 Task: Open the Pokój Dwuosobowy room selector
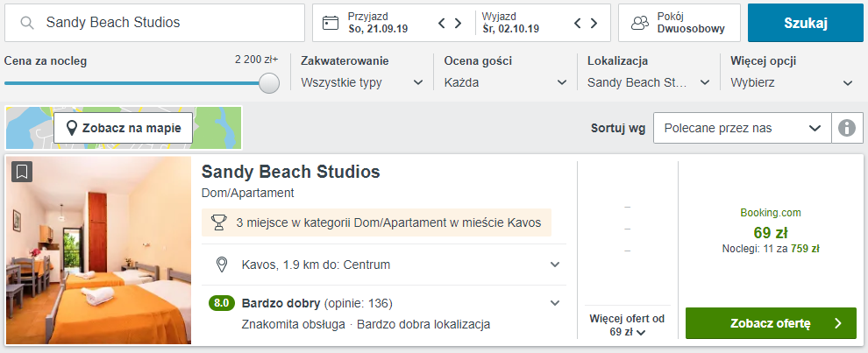point(679,23)
